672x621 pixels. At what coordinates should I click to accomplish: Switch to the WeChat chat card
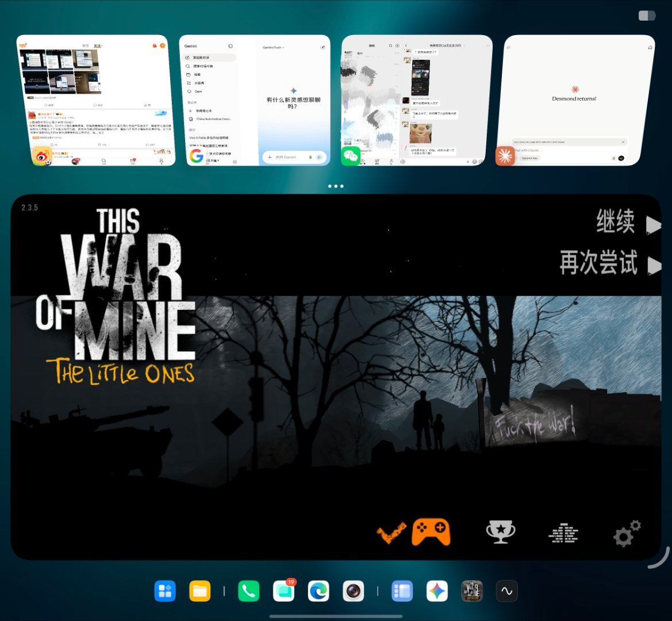pos(417,100)
